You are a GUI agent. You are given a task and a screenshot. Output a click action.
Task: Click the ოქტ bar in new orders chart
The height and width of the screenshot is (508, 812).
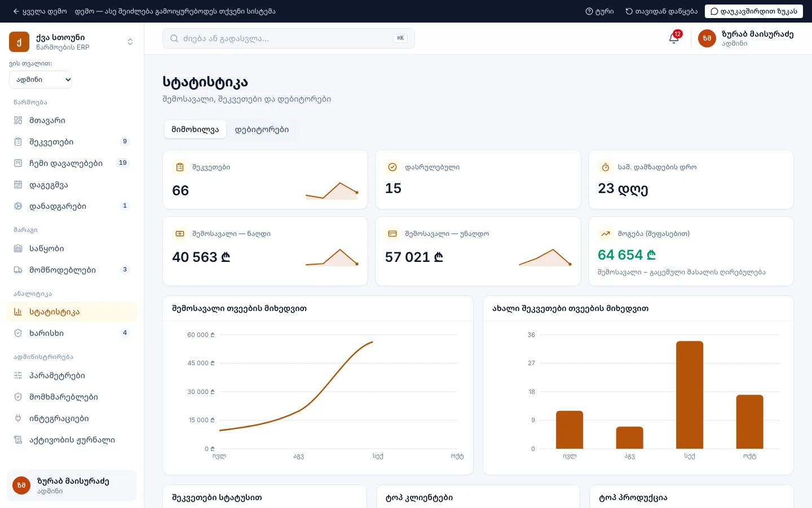(x=749, y=422)
